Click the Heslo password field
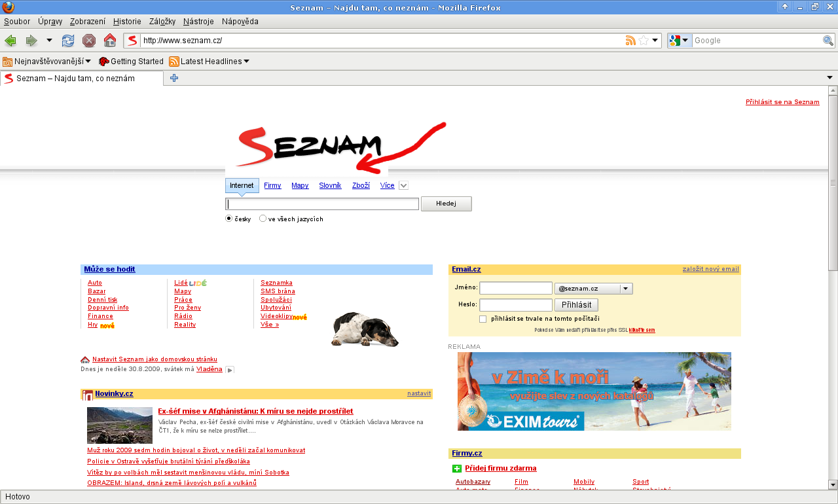This screenshot has height=504, width=838. tap(516, 305)
